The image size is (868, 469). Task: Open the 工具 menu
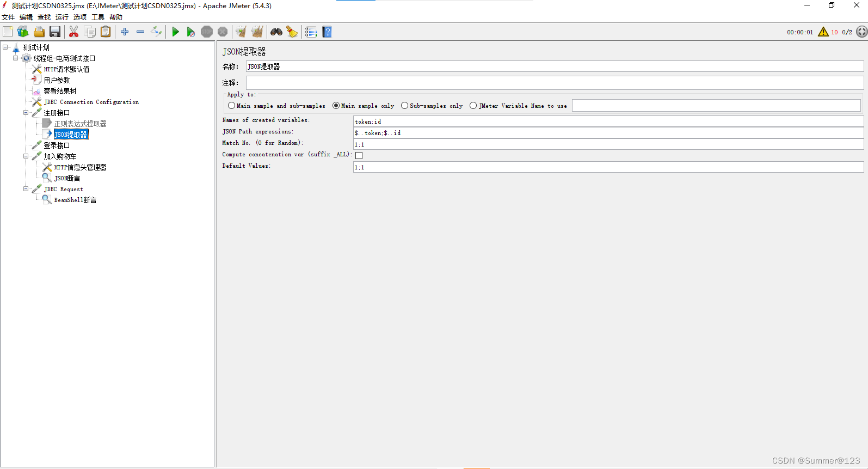(98, 17)
